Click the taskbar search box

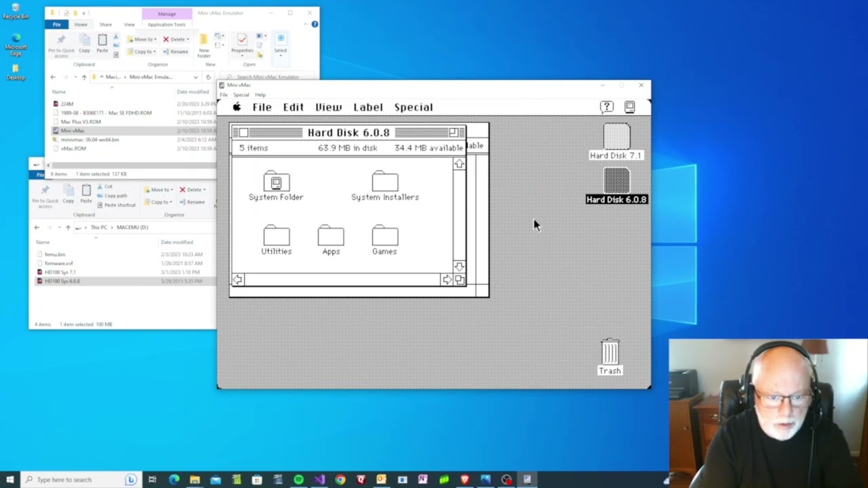80,479
